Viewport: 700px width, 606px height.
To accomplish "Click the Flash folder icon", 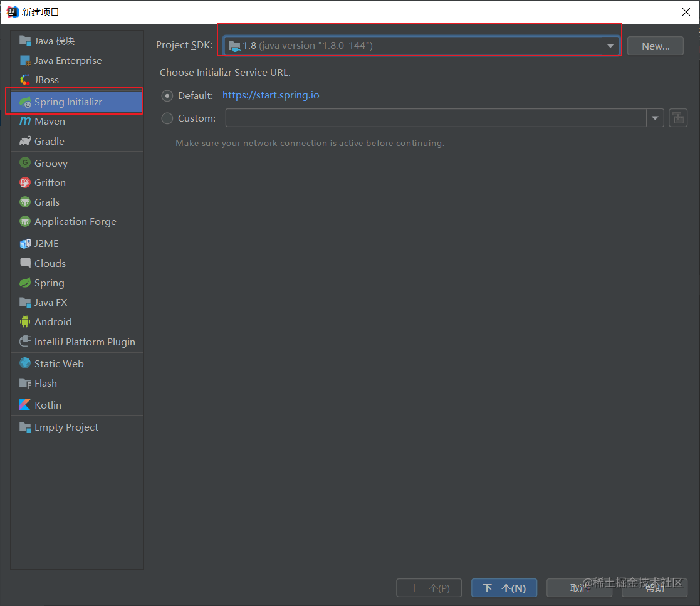I will (x=25, y=383).
